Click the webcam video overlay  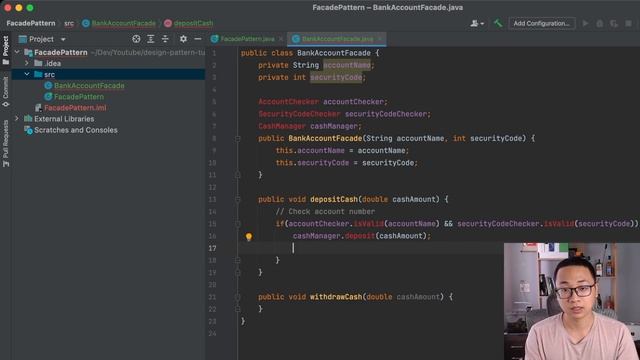coord(572,301)
